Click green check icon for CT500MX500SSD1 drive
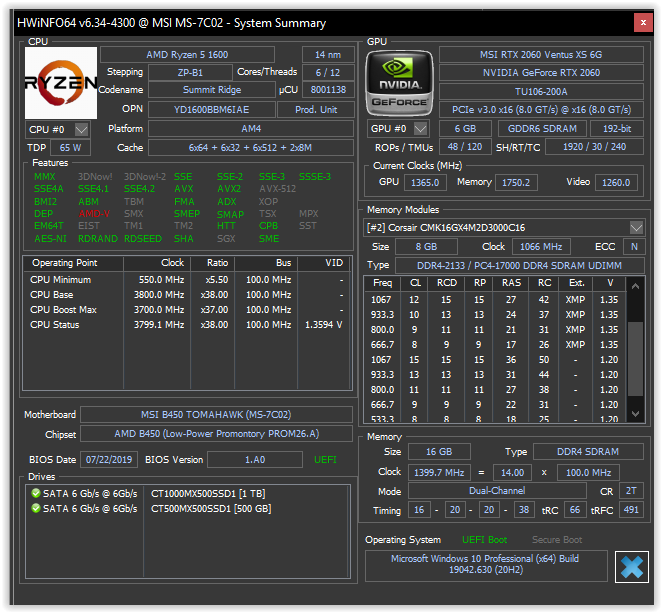662x613 pixels. tap(35, 508)
